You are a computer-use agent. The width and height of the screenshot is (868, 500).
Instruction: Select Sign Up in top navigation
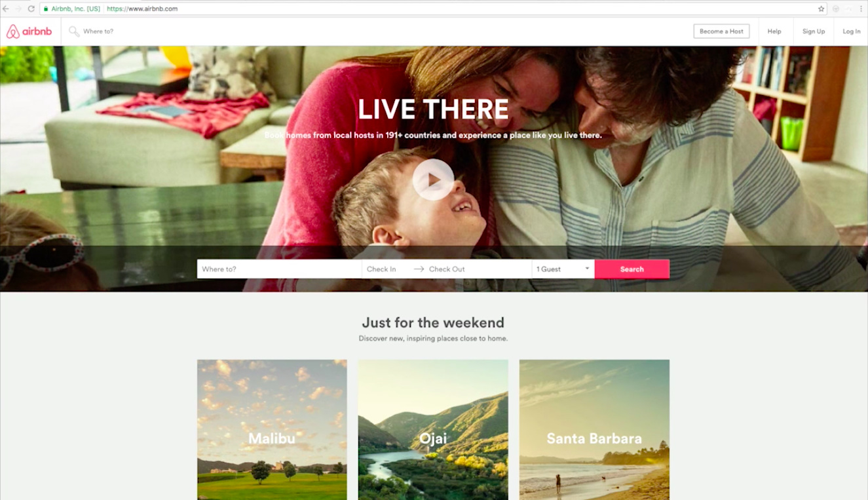(814, 31)
